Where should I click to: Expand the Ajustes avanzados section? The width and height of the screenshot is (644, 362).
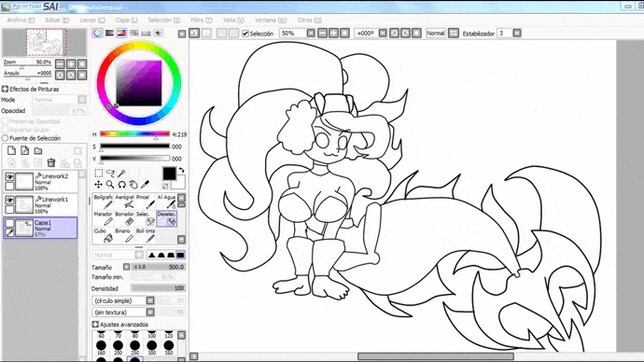(95, 325)
